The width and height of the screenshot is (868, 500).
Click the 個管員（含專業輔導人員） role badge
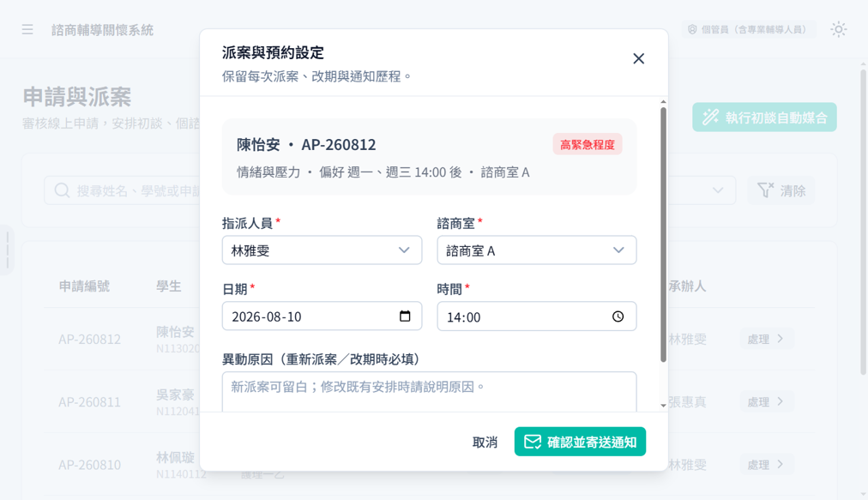pos(748,29)
